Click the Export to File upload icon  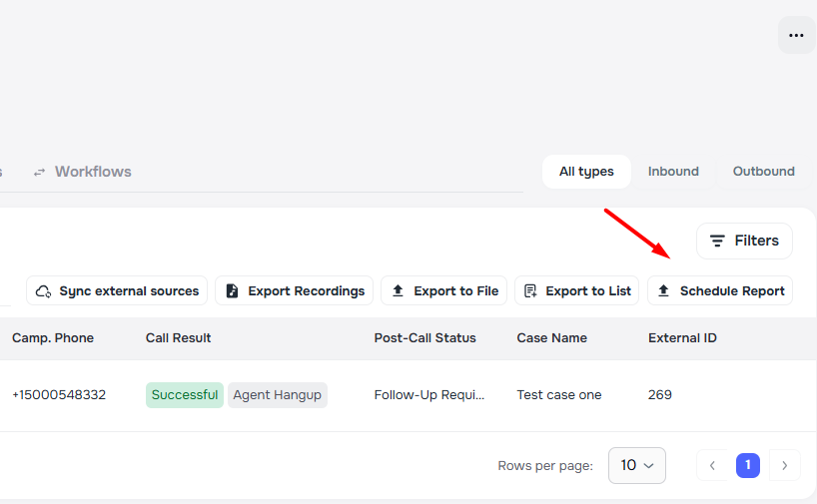coord(398,291)
